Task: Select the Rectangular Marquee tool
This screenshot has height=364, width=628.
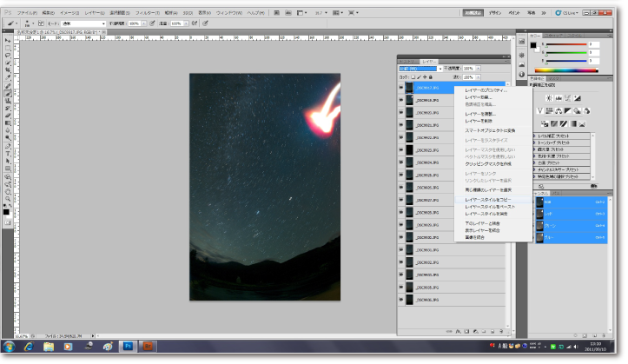Action: 7,48
